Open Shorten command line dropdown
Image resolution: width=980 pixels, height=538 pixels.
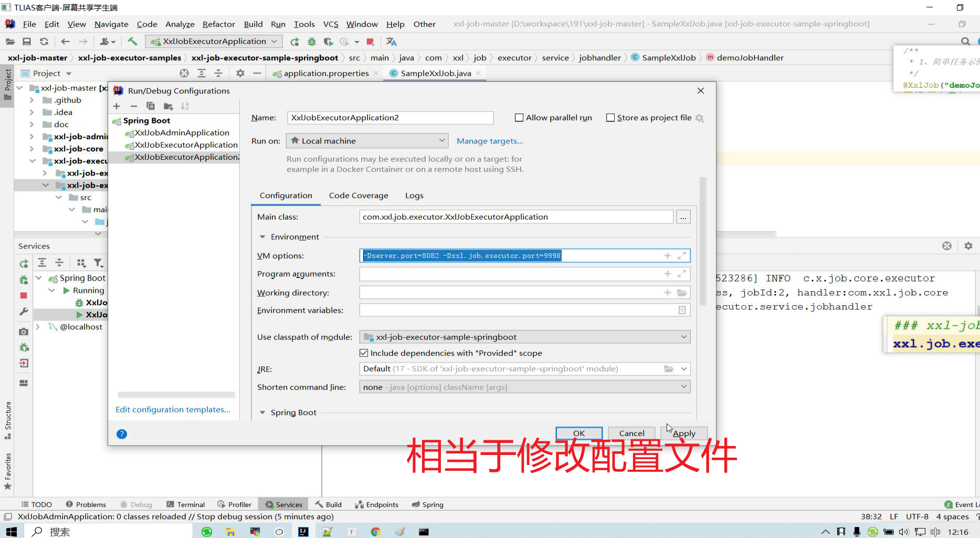(x=525, y=387)
